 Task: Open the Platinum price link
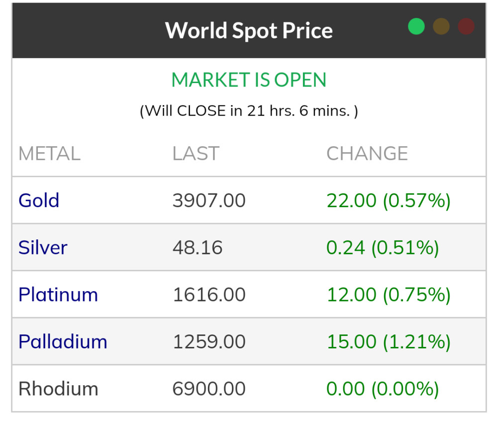click(x=58, y=295)
